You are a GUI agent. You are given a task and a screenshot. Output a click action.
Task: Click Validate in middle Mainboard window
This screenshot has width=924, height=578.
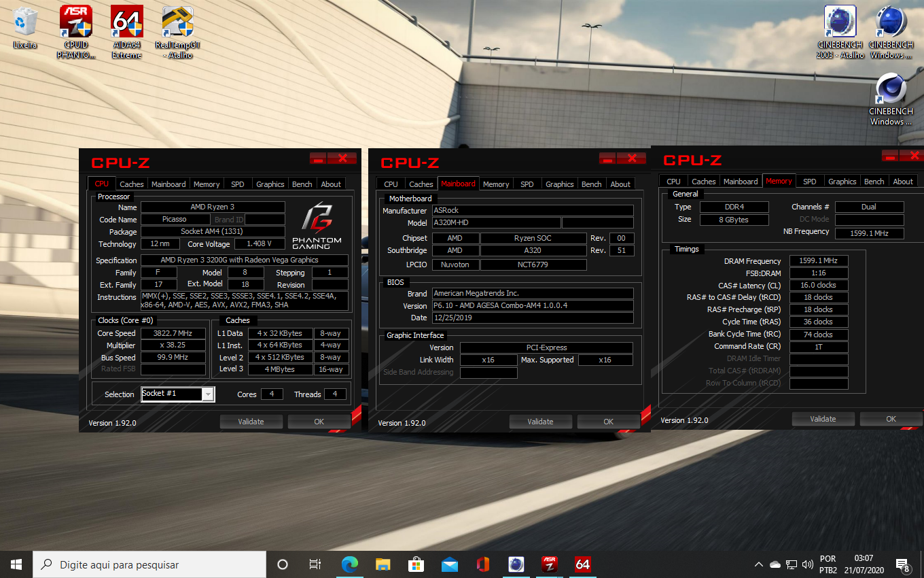coord(540,422)
